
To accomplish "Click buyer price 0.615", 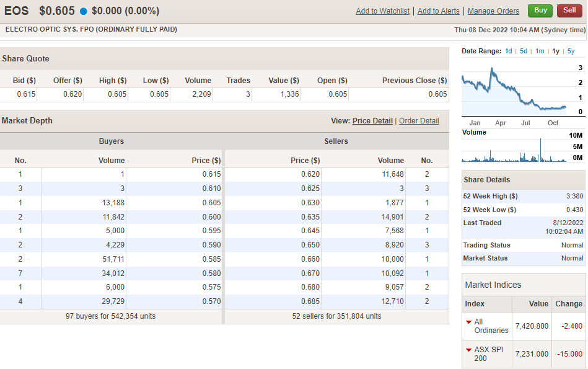I will point(211,174).
